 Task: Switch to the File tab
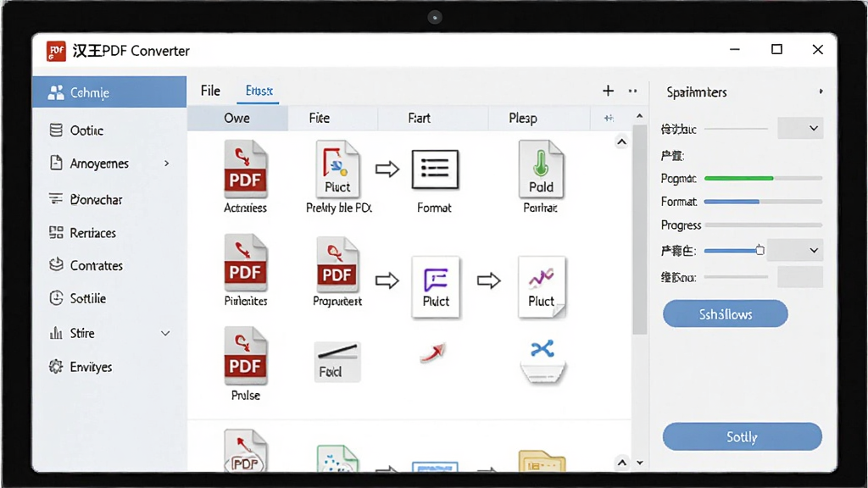(x=210, y=91)
